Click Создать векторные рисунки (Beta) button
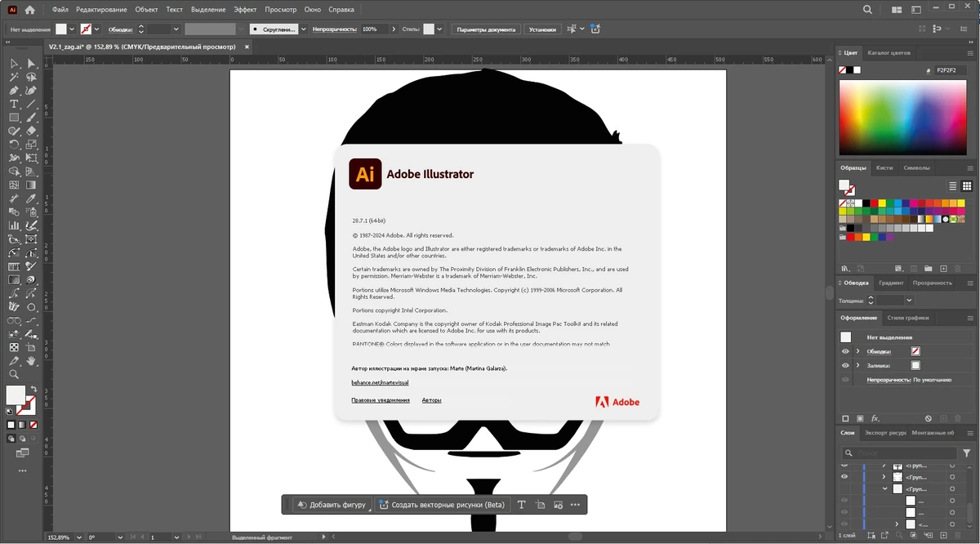The width and height of the screenshot is (980, 544). tap(442, 505)
